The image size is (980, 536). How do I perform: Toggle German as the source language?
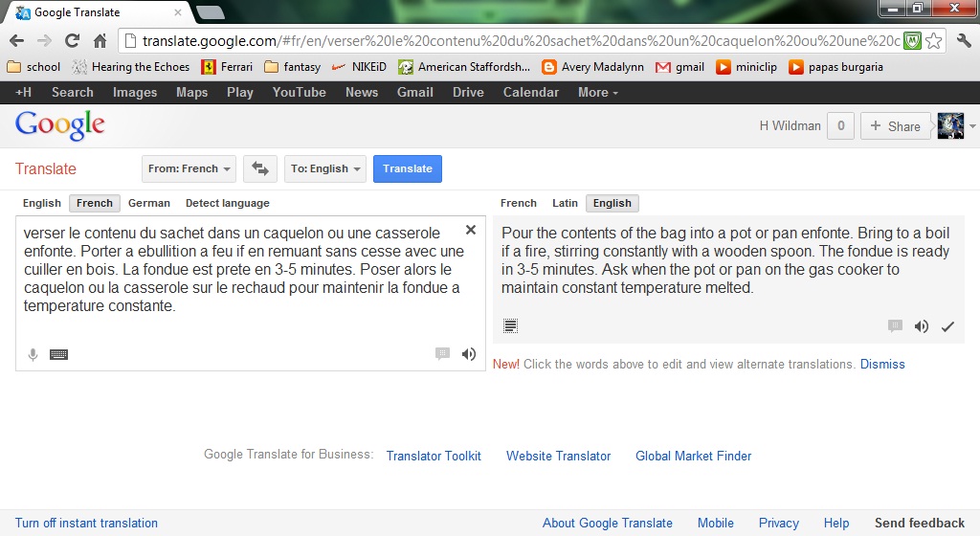pyautogui.click(x=149, y=203)
